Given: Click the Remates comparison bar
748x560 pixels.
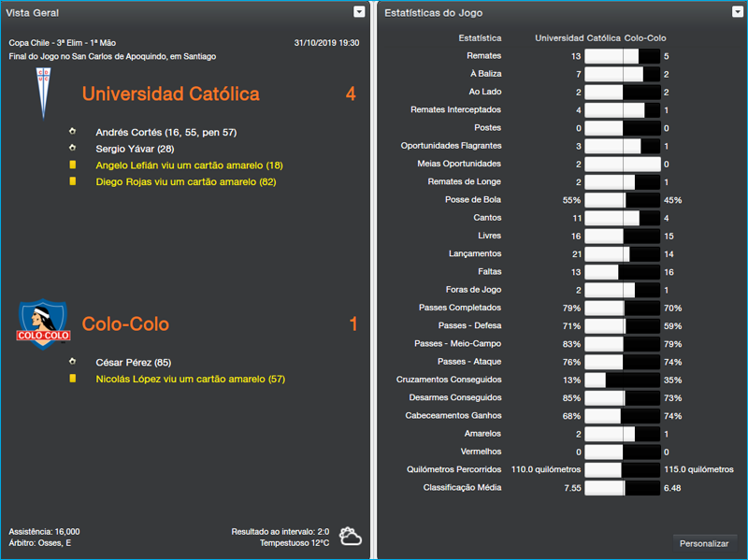Looking at the screenshot, I should [622, 56].
